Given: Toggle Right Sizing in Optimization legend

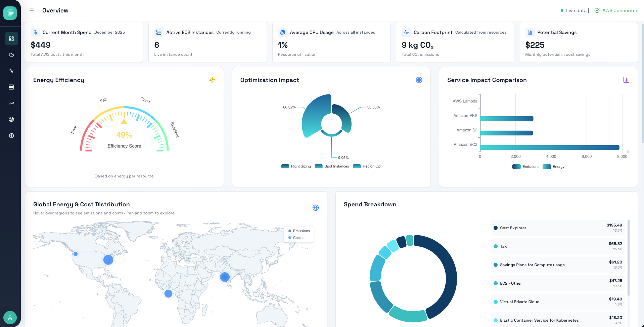Looking at the screenshot, I should 296,166.
